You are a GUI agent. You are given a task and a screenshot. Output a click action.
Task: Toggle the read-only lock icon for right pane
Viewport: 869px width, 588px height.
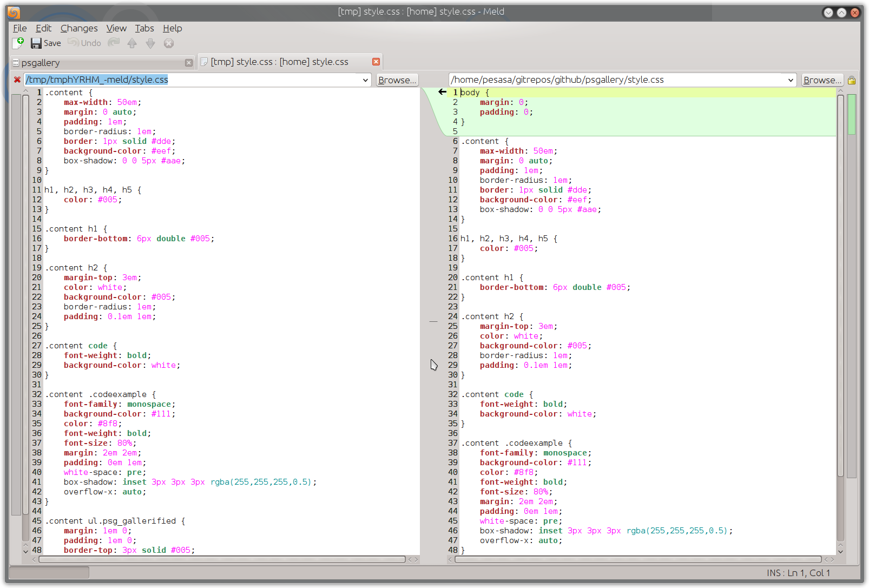click(852, 80)
